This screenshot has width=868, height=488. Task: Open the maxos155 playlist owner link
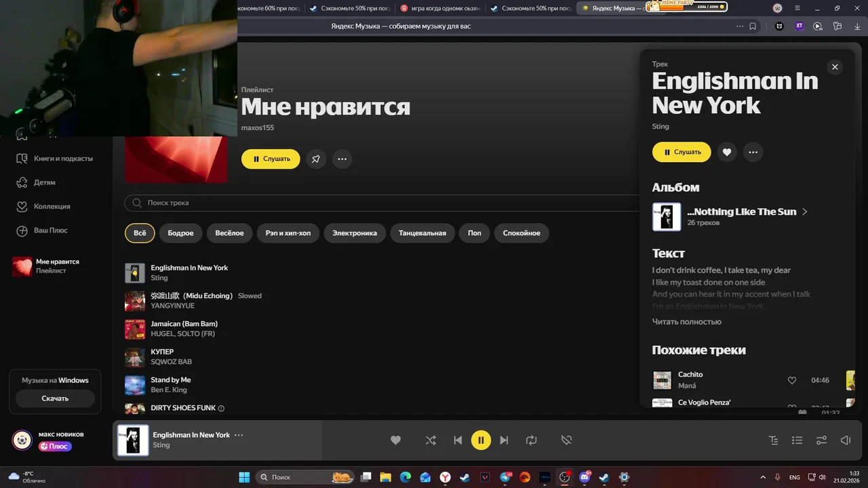pos(258,127)
